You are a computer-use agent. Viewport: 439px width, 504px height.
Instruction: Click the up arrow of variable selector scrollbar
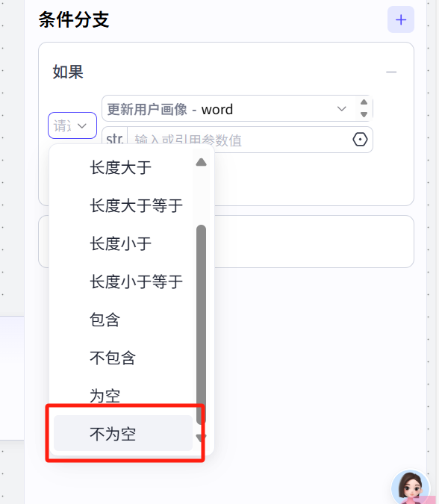[364, 102]
